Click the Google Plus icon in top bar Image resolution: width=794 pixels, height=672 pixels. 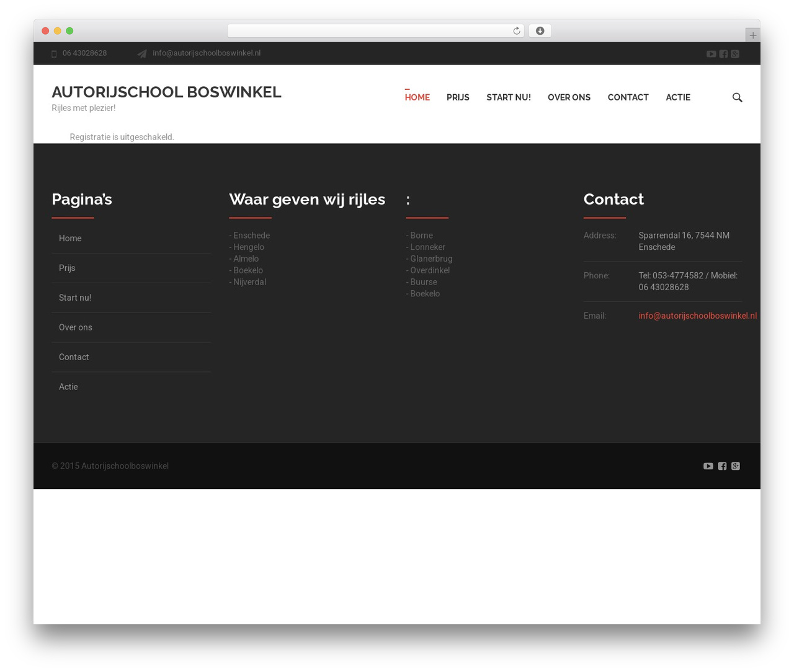click(735, 54)
